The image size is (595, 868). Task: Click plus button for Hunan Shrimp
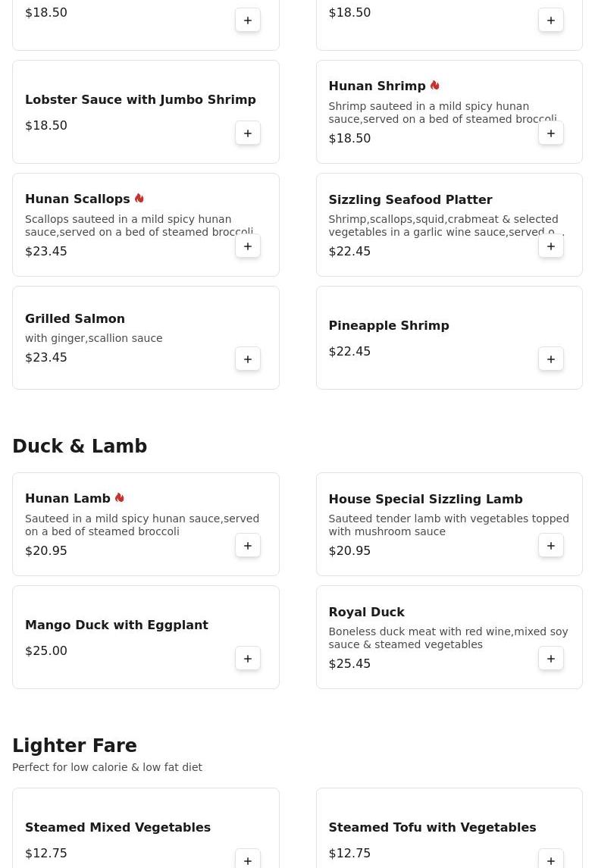tap(551, 133)
